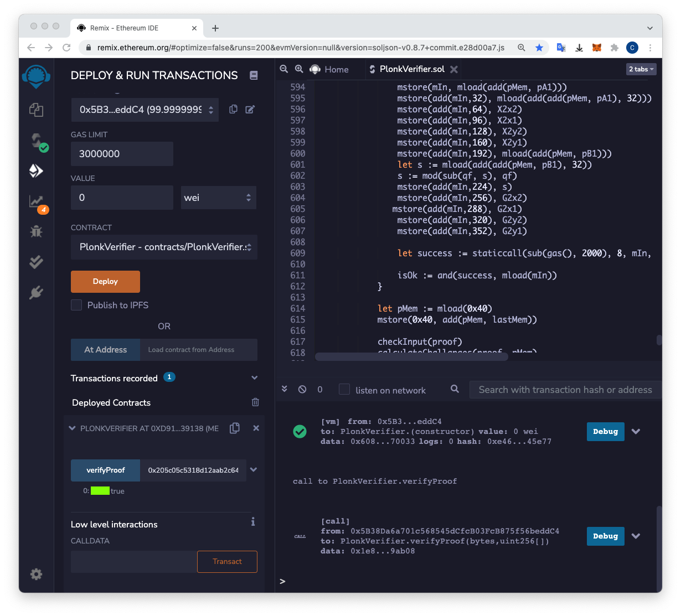Open the MetaMask fox extension
The width and height of the screenshot is (681, 616).
pyautogui.click(x=597, y=48)
